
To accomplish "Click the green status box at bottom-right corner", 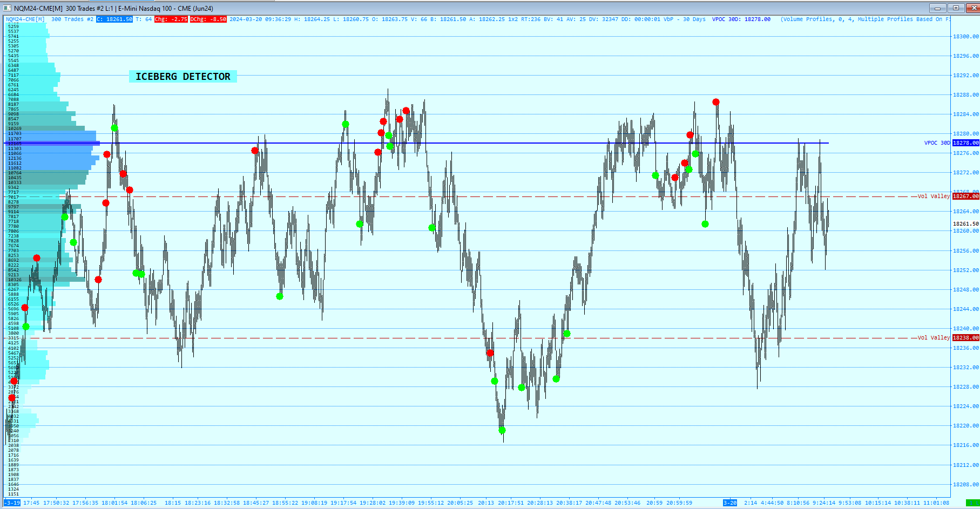I will click(x=972, y=503).
